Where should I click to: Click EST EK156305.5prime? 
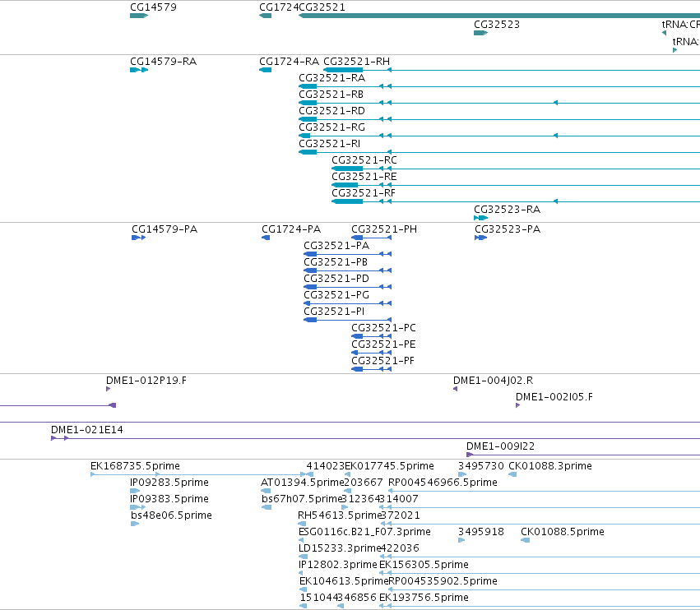coord(424,565)
